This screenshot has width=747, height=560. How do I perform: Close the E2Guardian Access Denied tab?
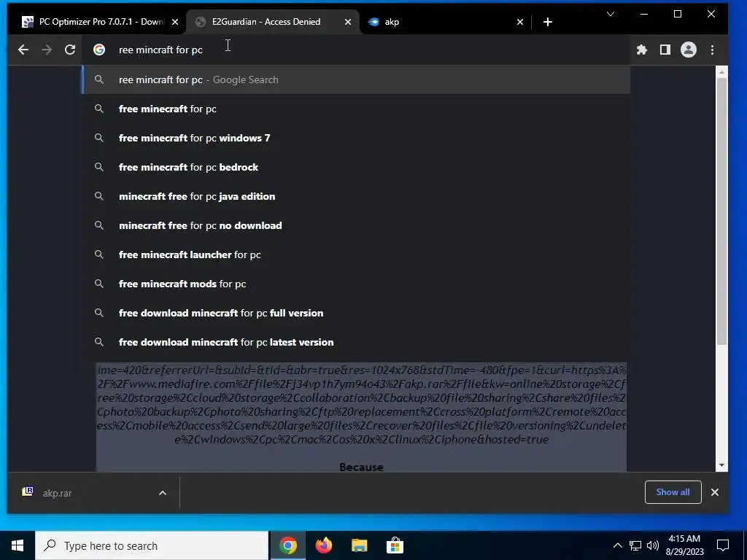(348, 22)
